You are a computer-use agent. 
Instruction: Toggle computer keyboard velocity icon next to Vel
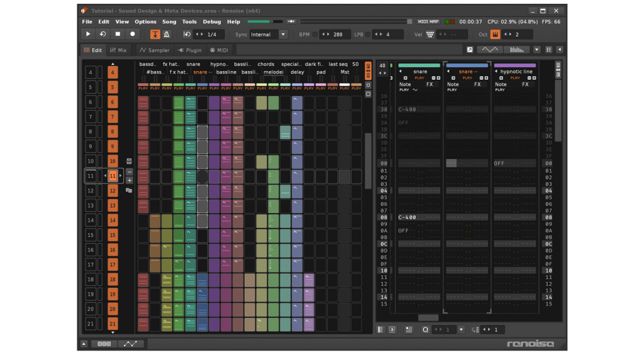coord(430,35)
